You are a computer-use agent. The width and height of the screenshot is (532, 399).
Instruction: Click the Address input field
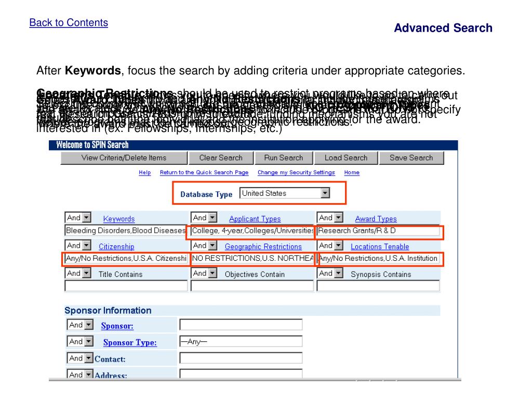241,374
